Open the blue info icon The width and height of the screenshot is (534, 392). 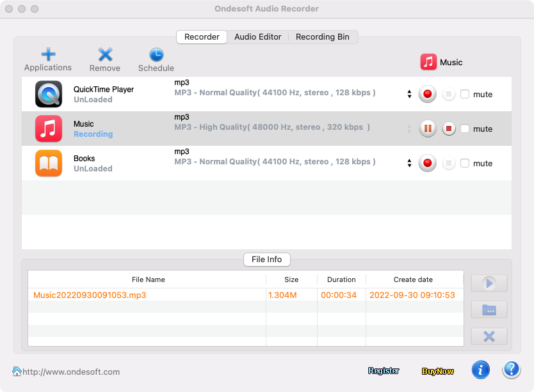click(x=480, y=370)
